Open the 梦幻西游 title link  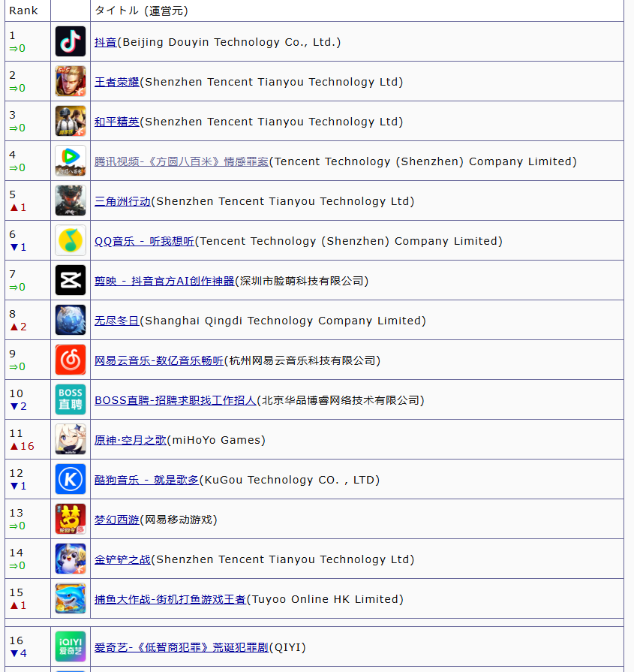click(x=117, y=520)
